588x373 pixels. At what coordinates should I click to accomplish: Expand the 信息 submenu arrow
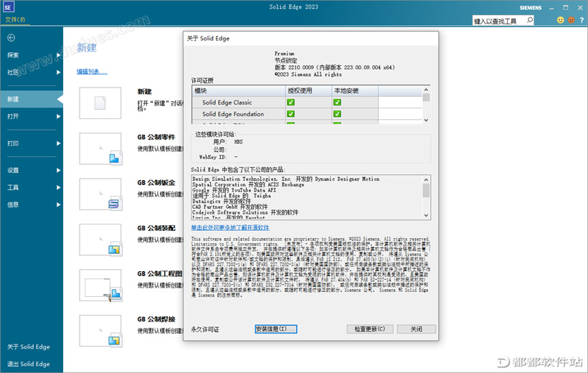coord(58,204)
